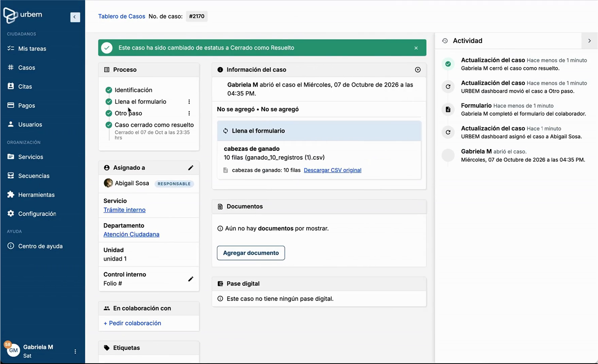Click the Identificación step checkmark
Screen dimensions: 598x364
pos(109,90)
